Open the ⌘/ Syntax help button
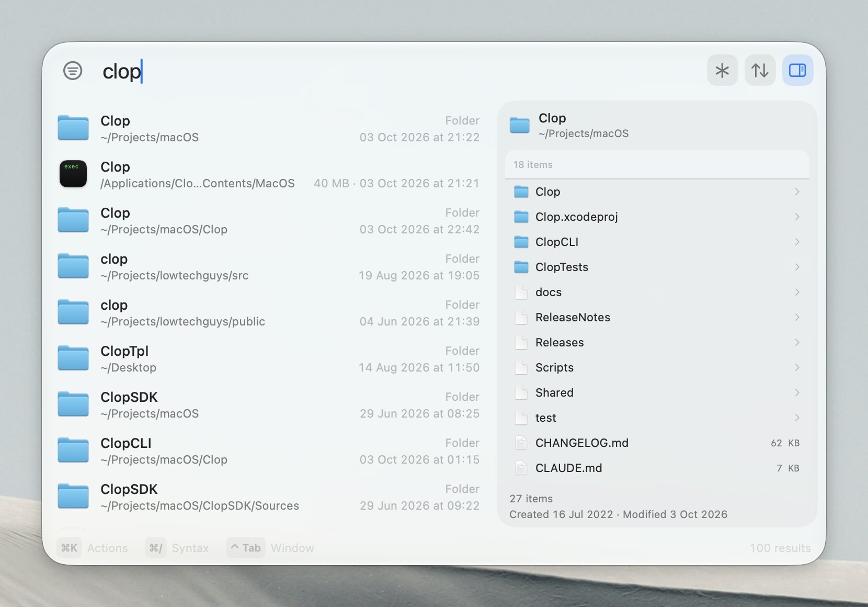The image size is (868, 607). point(177,548)
